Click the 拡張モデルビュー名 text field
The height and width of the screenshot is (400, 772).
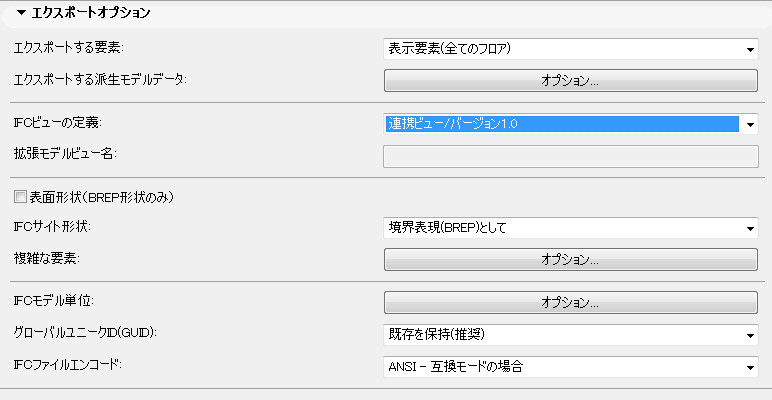[570, 155]
